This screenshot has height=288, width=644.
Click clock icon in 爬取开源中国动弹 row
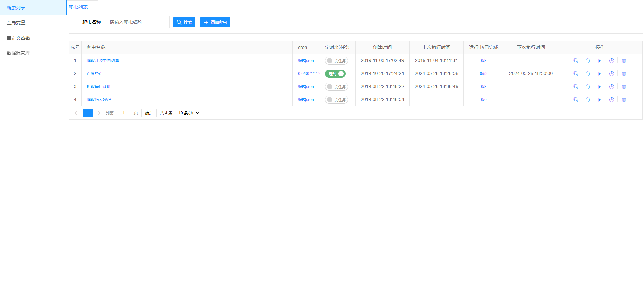612,61
